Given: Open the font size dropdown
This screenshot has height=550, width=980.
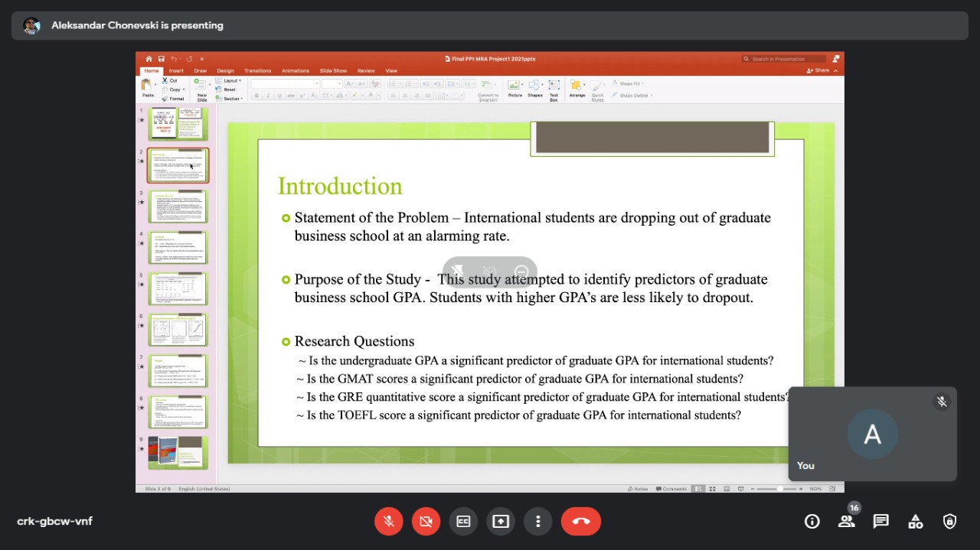Looking at the screenshot, I should pos(339,83).
